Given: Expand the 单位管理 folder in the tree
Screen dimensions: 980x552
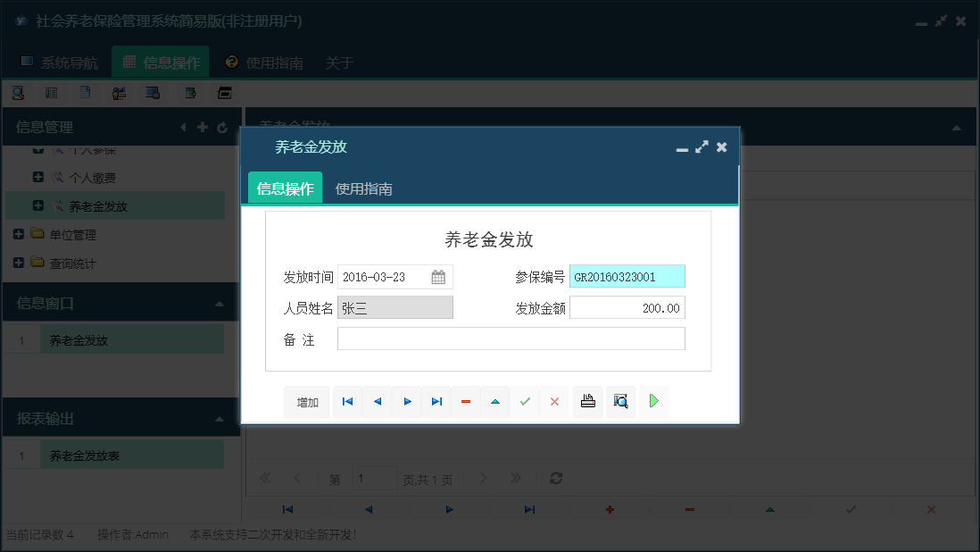Looking at the screenshot, I should [x=20, y=234].
